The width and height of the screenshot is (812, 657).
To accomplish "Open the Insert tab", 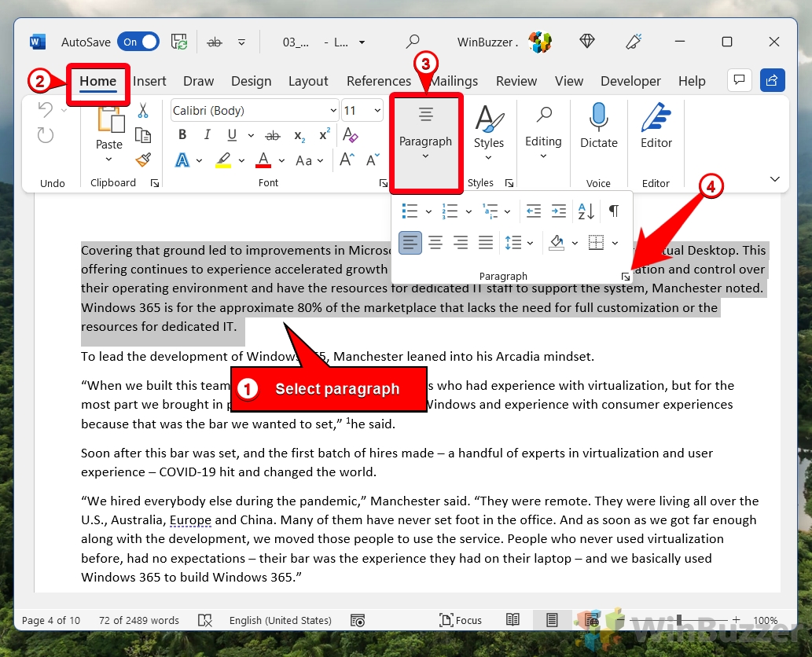I will pyautogui.click(x=149, y=81).
